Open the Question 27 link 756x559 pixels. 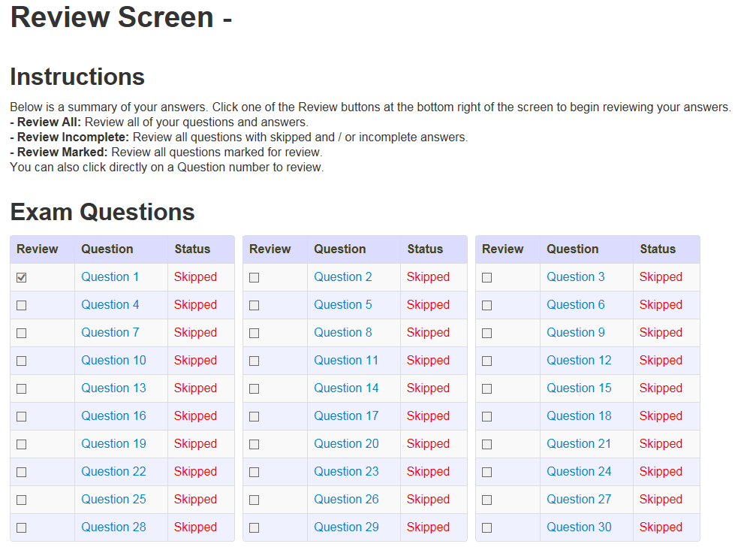pos(579,500)
